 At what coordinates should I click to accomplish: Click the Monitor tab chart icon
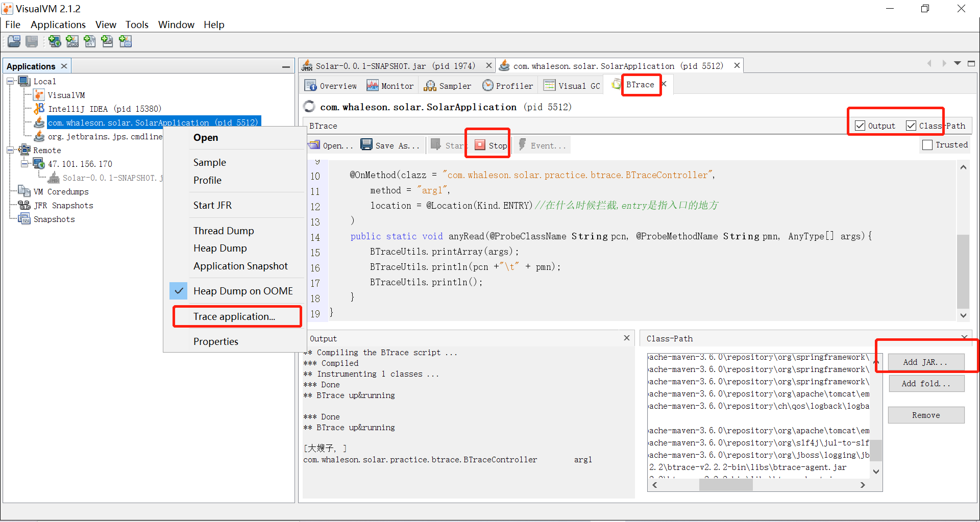pyautogui.click(x=373, y=85)
